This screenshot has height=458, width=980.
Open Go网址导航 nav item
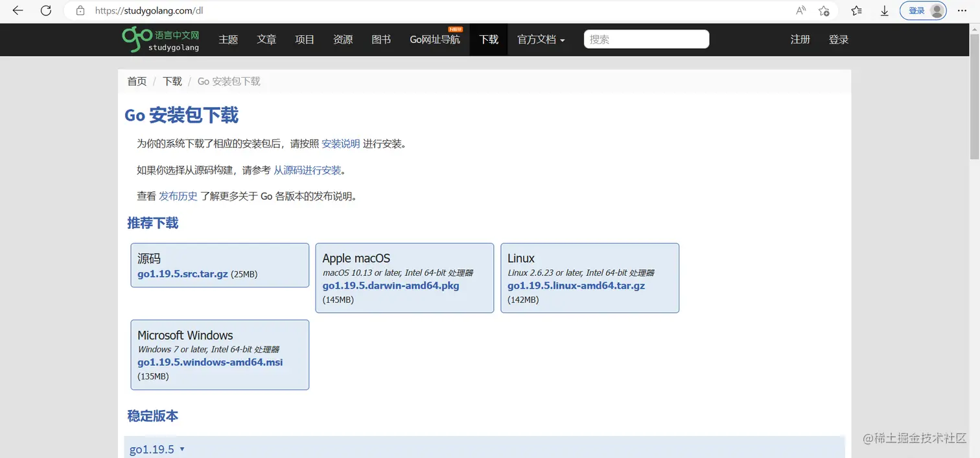click(435, 40)
